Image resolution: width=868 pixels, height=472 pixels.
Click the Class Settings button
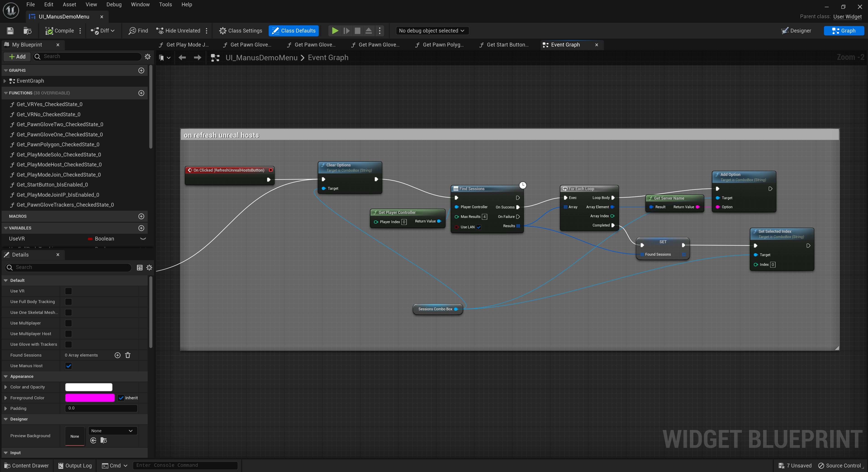[x=241, y=31]
